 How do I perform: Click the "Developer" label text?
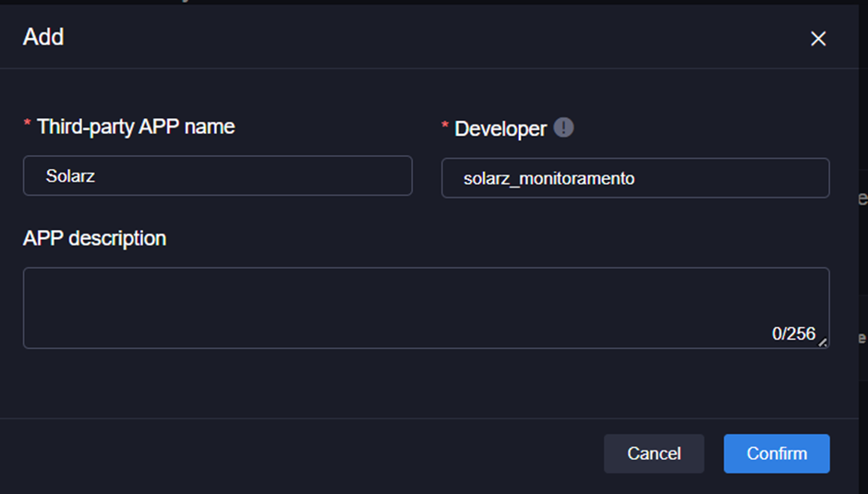click(x=500, y=129)
